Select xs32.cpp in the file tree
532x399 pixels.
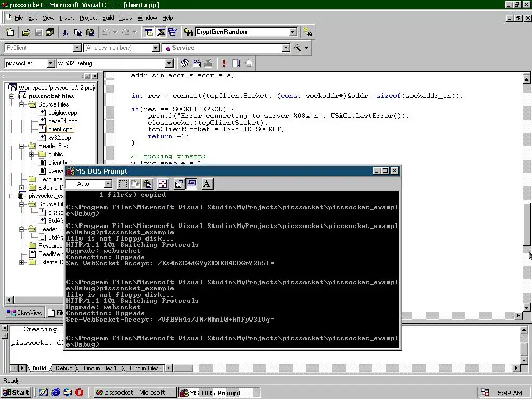(59, 138)
